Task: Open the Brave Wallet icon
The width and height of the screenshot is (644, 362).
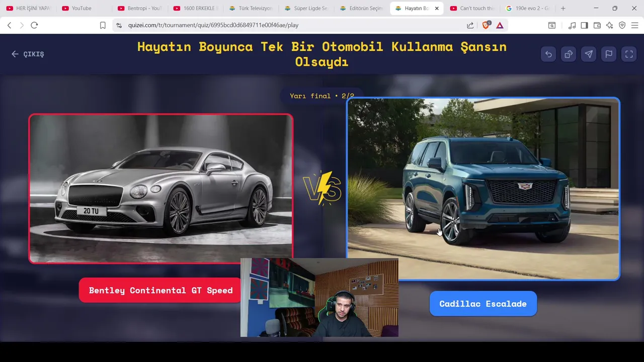Action: [597, 25]
